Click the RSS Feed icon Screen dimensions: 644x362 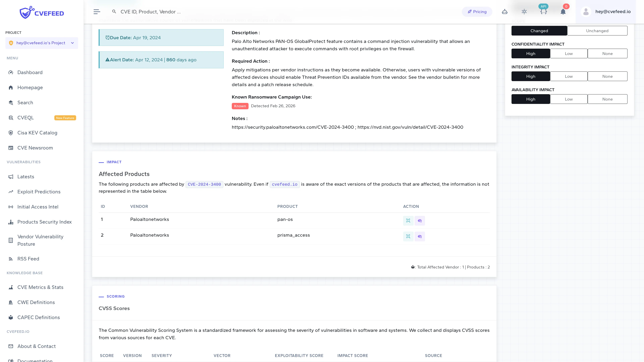(11, 259)
